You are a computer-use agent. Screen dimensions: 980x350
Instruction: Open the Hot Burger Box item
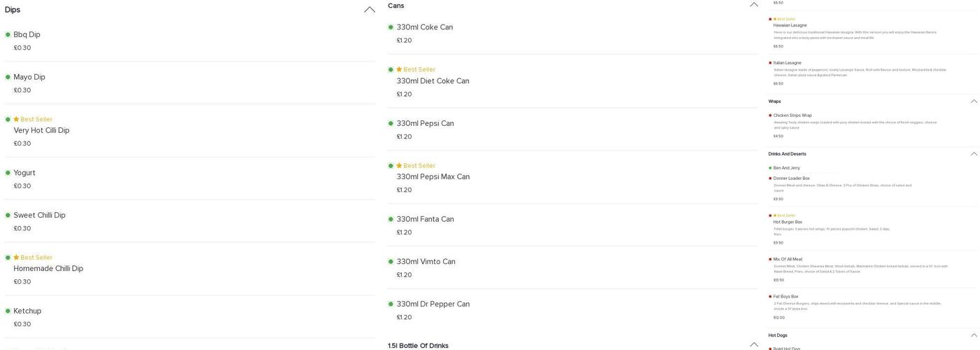point(787,222)
